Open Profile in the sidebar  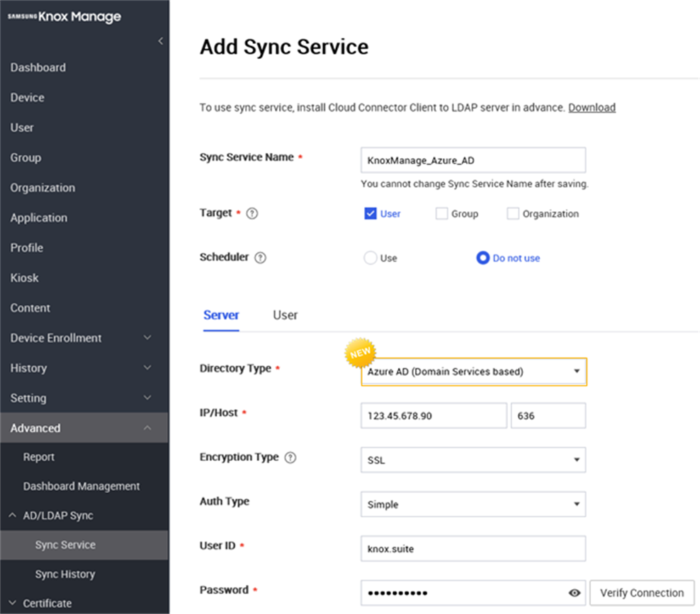27,247
